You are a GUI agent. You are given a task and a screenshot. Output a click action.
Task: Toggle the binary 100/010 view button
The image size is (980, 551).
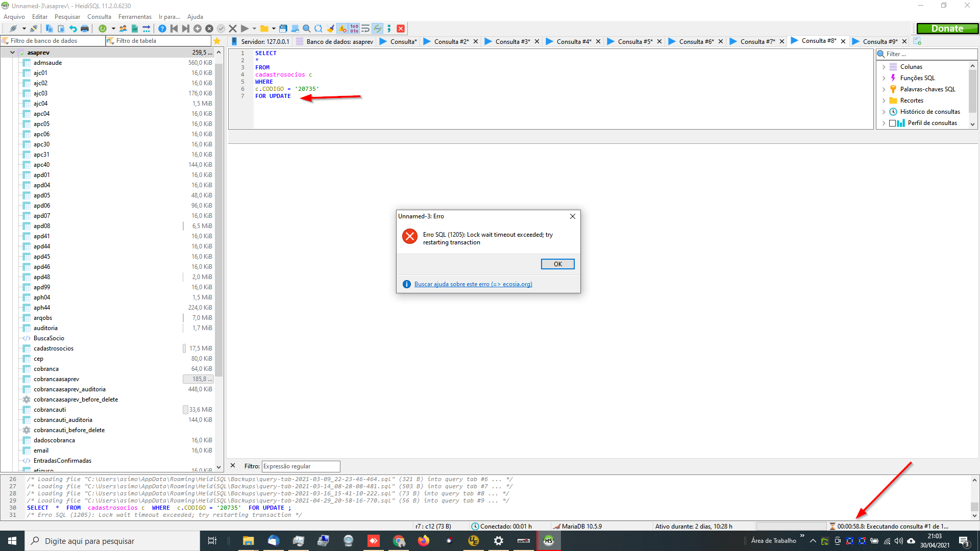click(x=354, y=29)
